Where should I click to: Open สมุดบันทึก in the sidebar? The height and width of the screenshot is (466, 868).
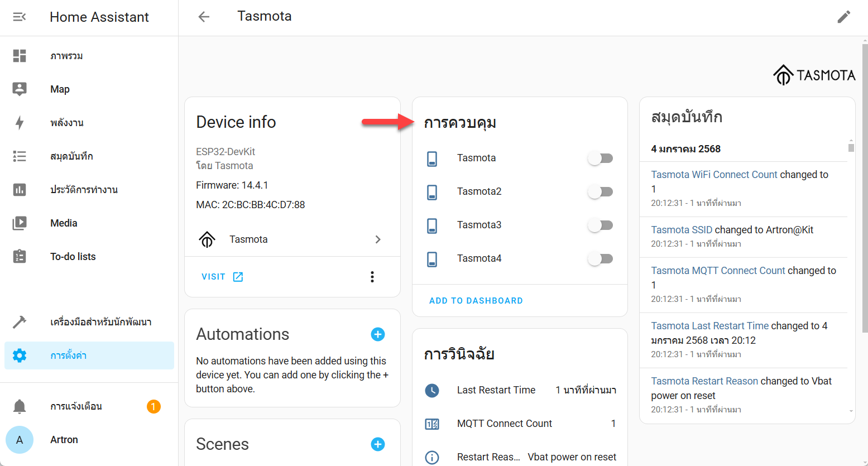(89, 156)
